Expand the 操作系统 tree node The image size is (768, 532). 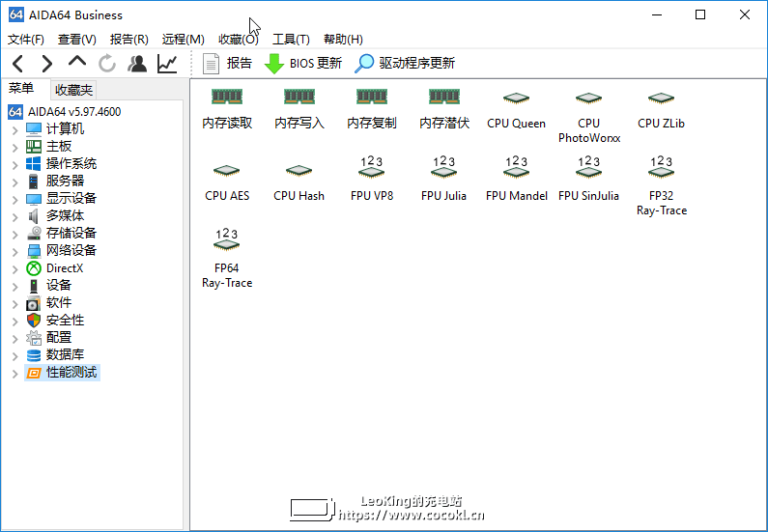pos(14,165)
